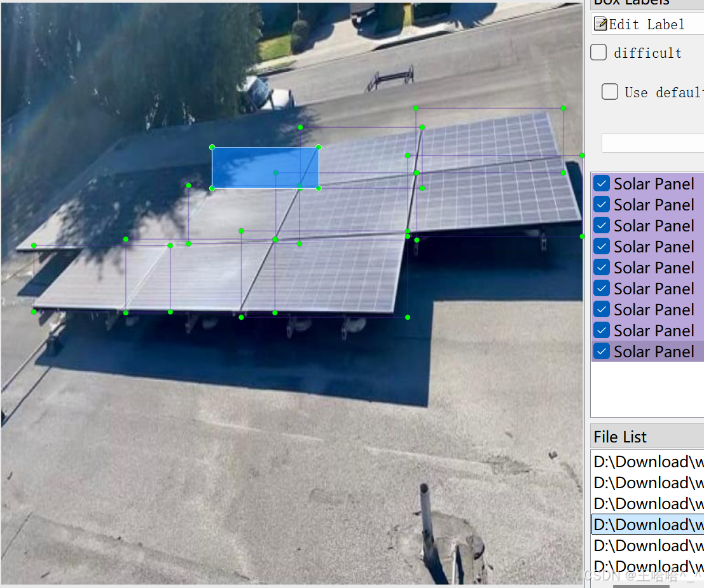Screen dimensions: 704x588
Task: Uncheck the third Solar Panel checkbox
Action: [602, 225]
